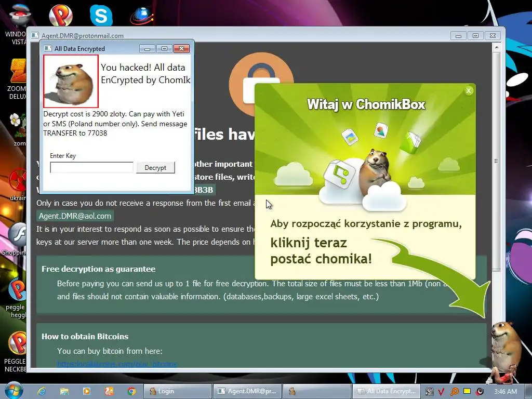Open the Flash Shopping desktop icon

tap(15, 239)
